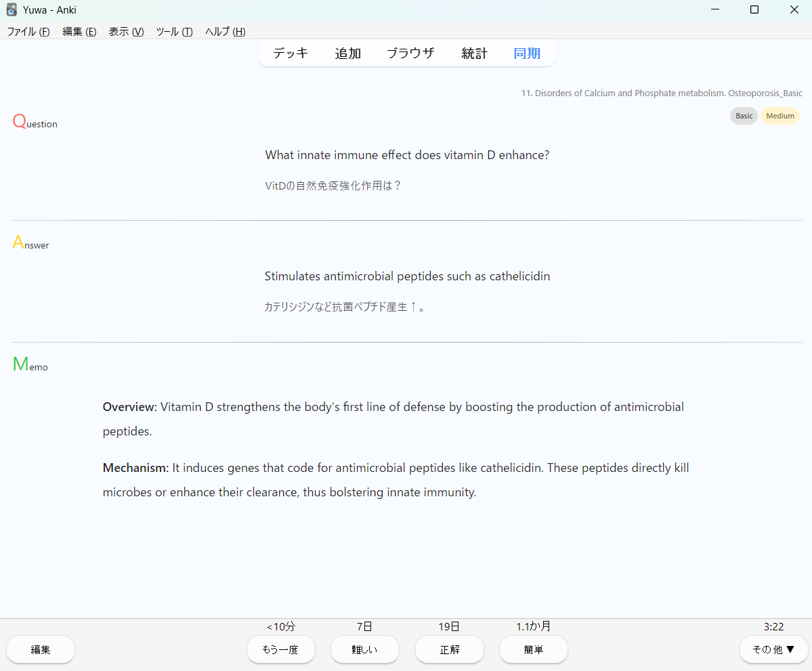The width and height of the screenshot is (812, 671).
Task: Rate card 正解 (Good)
Action: pyautogui.click(x=449, y=649)
